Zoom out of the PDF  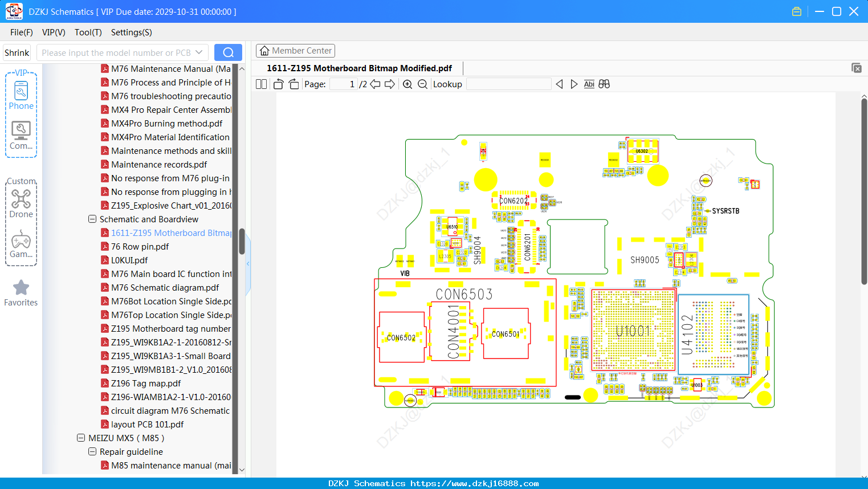pyautogui.click(x=422, y=84)
